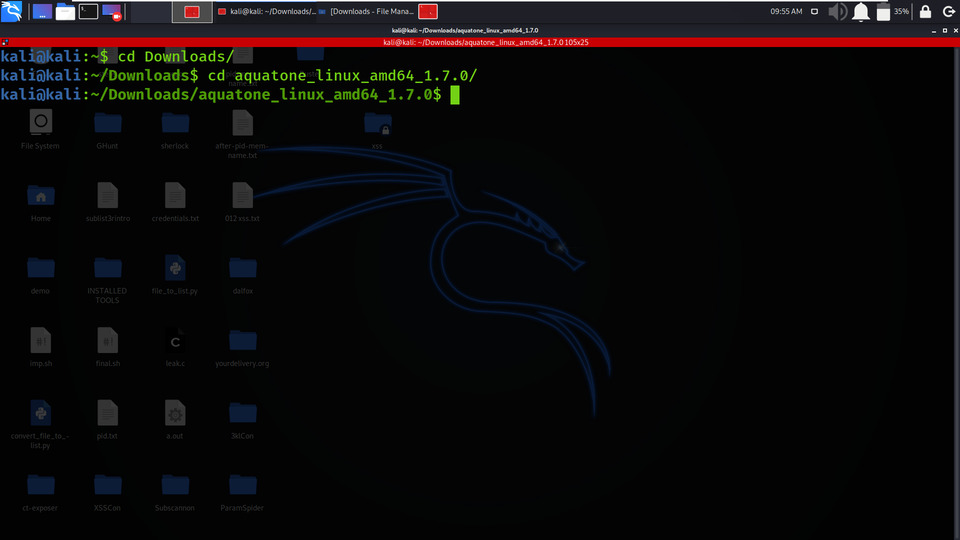
Task: Select imp.sh script on the desktop
Action: click(x=41, y=348)
